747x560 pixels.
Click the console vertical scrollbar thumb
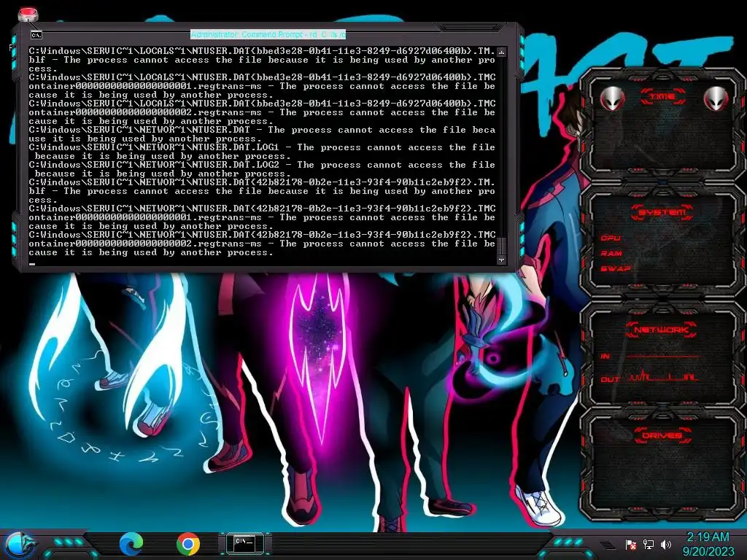point(501,246)
